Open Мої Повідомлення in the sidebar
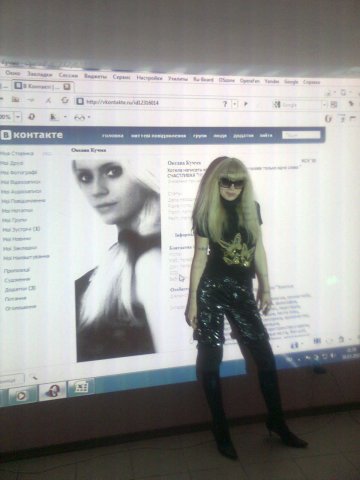The width and height of the screenshot is (360, 480). 23,201
